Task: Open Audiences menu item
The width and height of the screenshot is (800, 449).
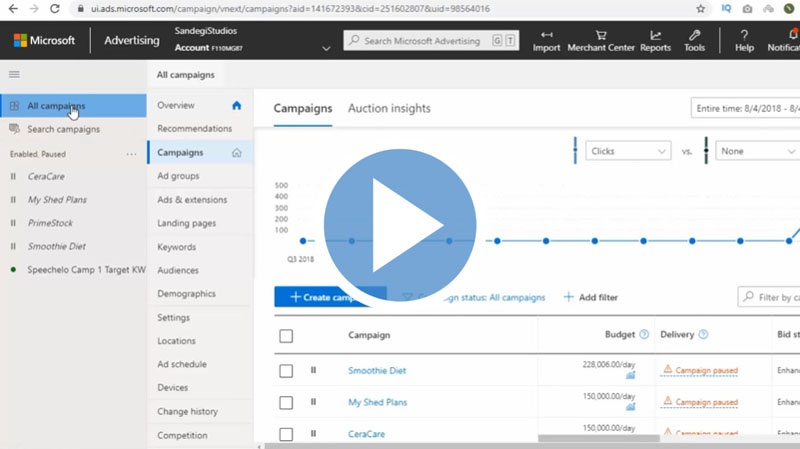Action: [178, 270]
